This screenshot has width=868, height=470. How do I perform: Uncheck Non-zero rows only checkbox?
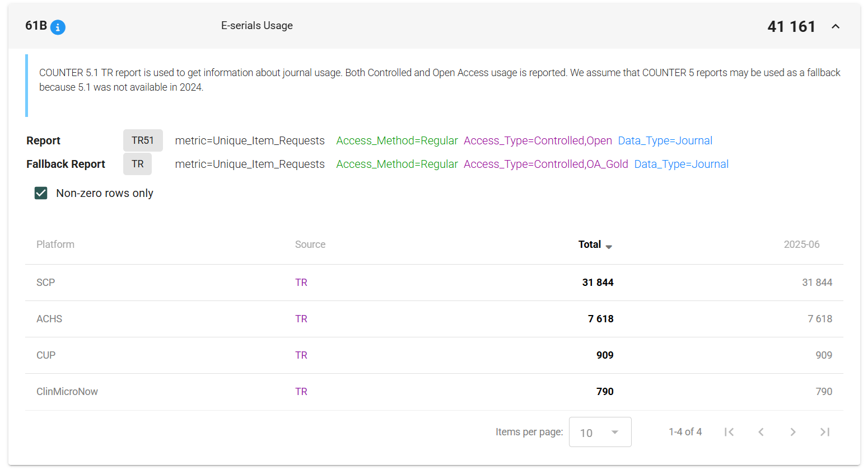click(x=41, y=193)
